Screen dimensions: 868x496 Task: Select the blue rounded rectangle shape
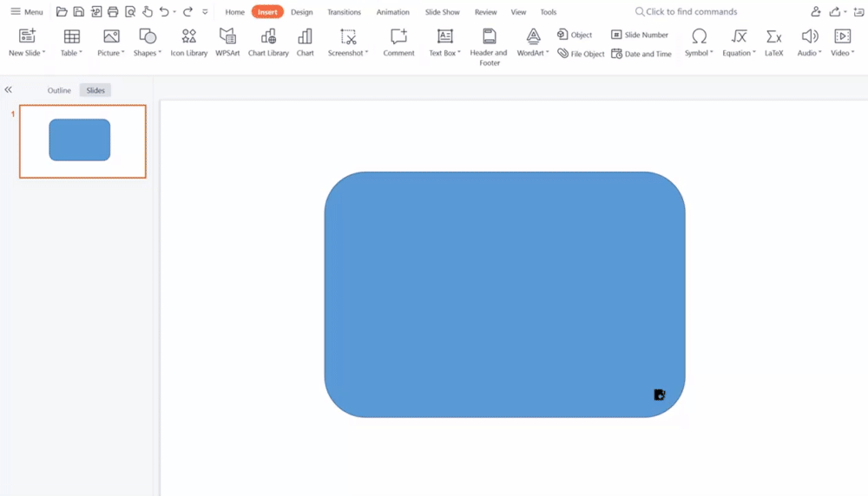(x=505, y=294)
